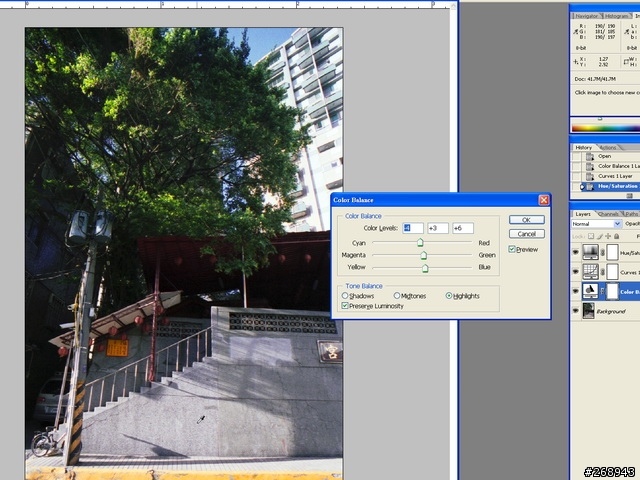640x480 pixels.
Task: Switch to the Histogram tab
Action: click(x=616, y=16)
